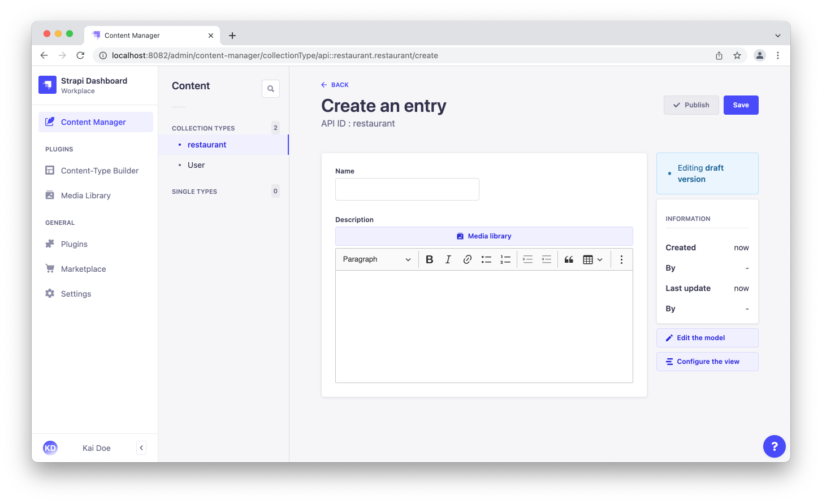Publish the current entry
The width and height of the screenshot is (822, 504).
tap(691, 105)
